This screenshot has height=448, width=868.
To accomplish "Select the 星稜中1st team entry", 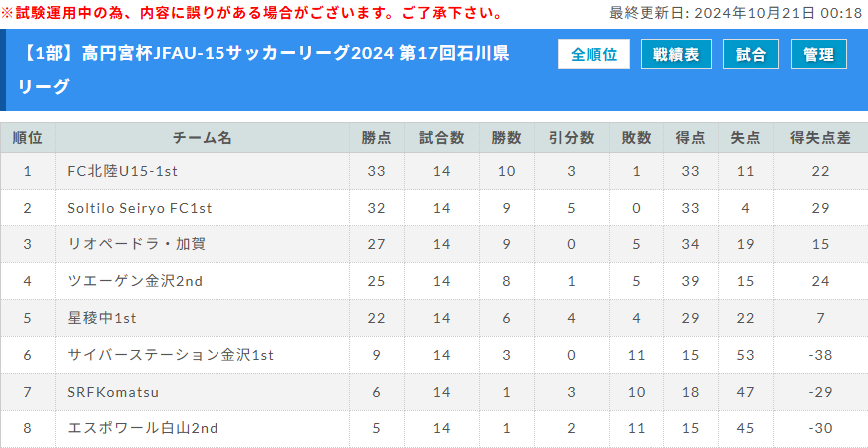I will tap(102, 318).
